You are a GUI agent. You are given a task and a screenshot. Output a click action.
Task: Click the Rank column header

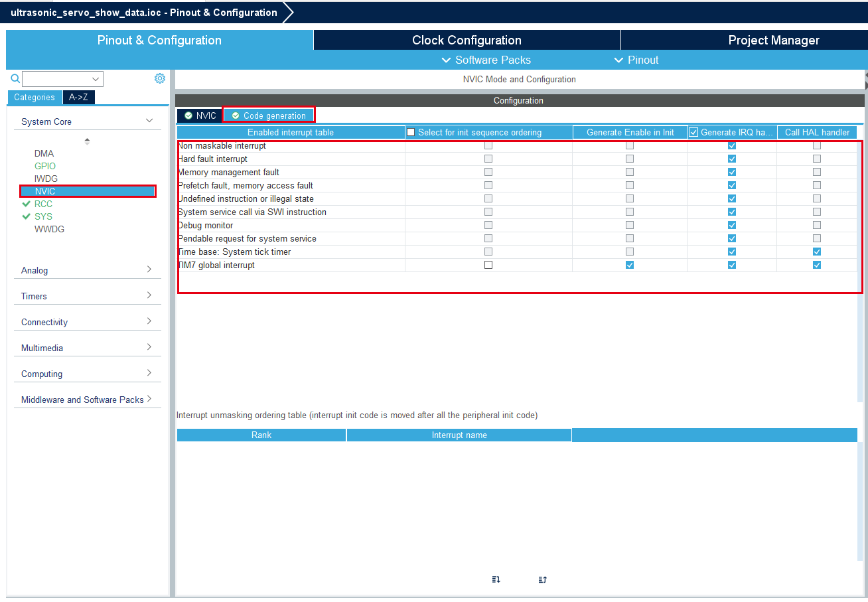[261, 435]
